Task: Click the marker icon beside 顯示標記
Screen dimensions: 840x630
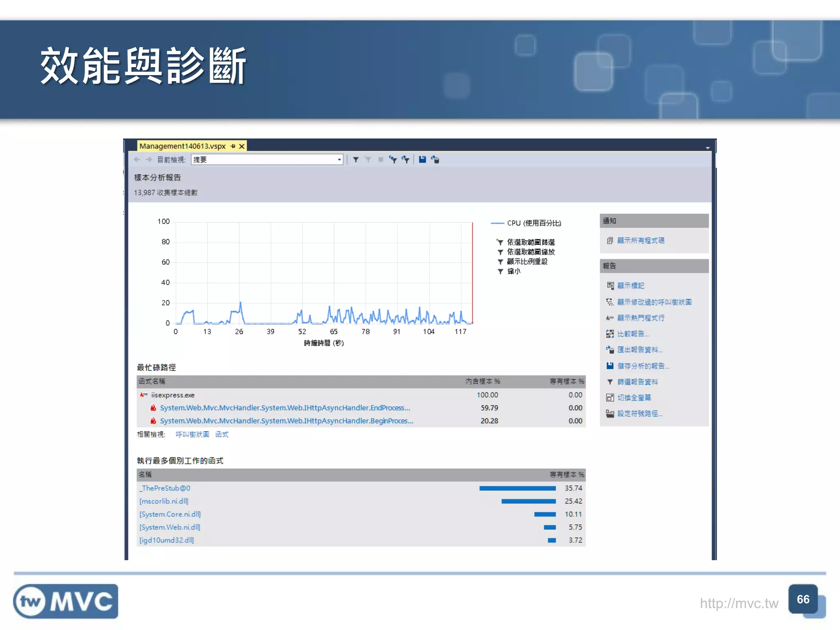Action: click(x=610, y=285)
